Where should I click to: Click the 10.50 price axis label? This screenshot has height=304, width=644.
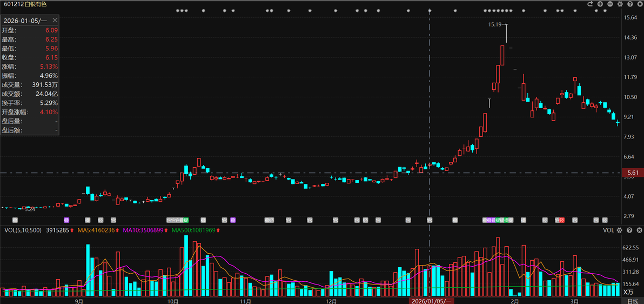[630, 97]
